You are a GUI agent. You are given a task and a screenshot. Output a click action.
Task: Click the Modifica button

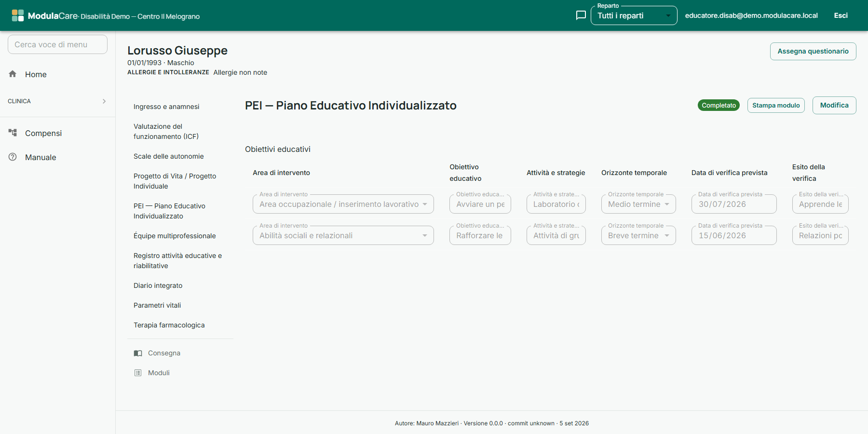click(x=834, y=105)
